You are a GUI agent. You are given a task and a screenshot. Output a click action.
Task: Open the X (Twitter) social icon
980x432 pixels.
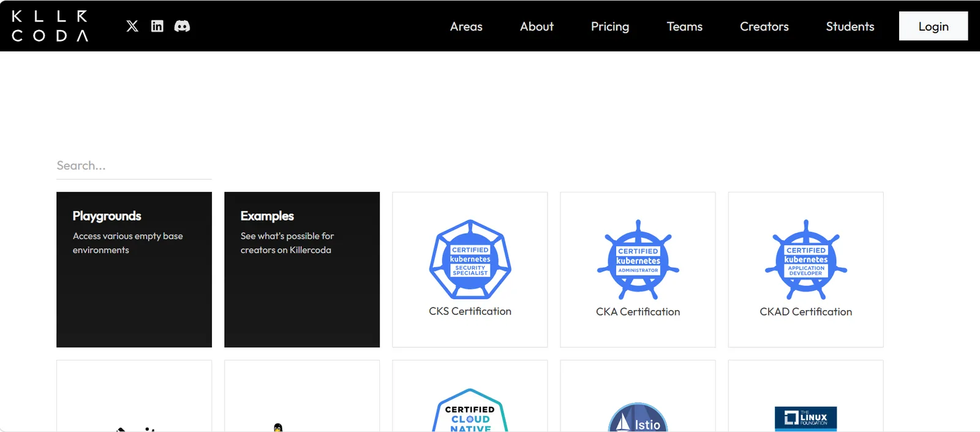point(132,26)
